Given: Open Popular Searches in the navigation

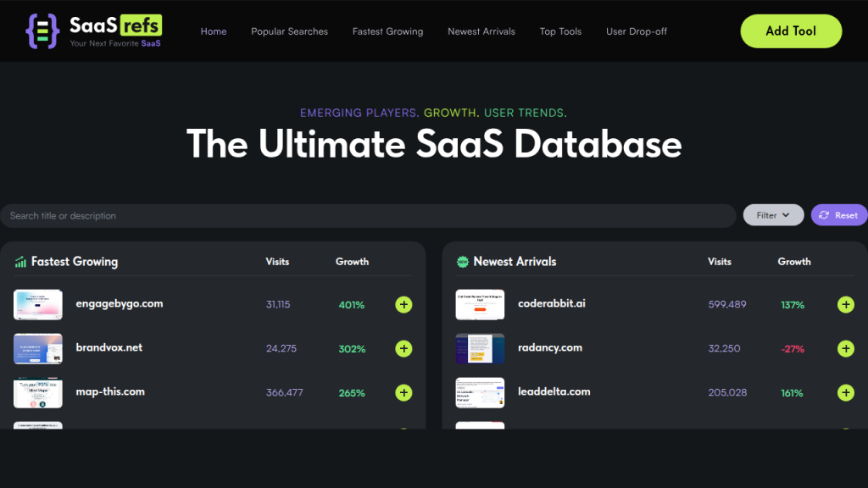Looking at the screenshot, I should coord(289,31).
